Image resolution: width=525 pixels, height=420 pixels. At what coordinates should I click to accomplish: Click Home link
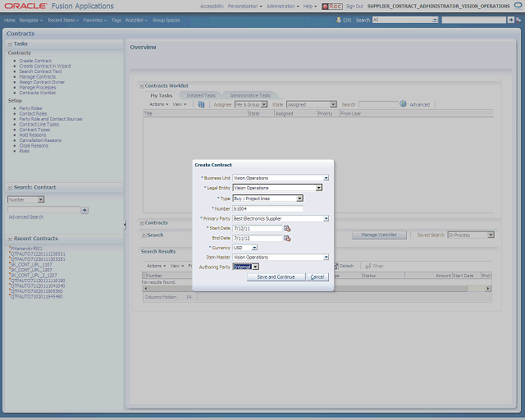pyautogui.click(x=10, y=21)
